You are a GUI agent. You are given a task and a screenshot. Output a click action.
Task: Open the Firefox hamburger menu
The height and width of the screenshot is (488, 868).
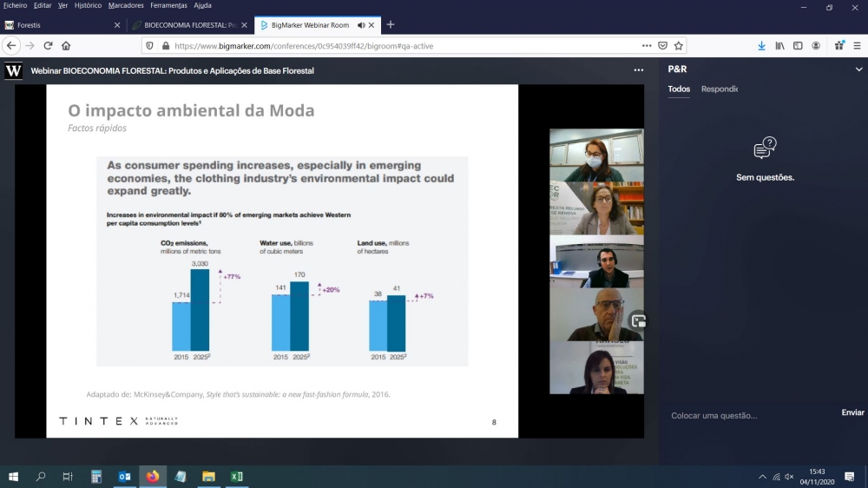pyautogui.click(x=857, y=46)
